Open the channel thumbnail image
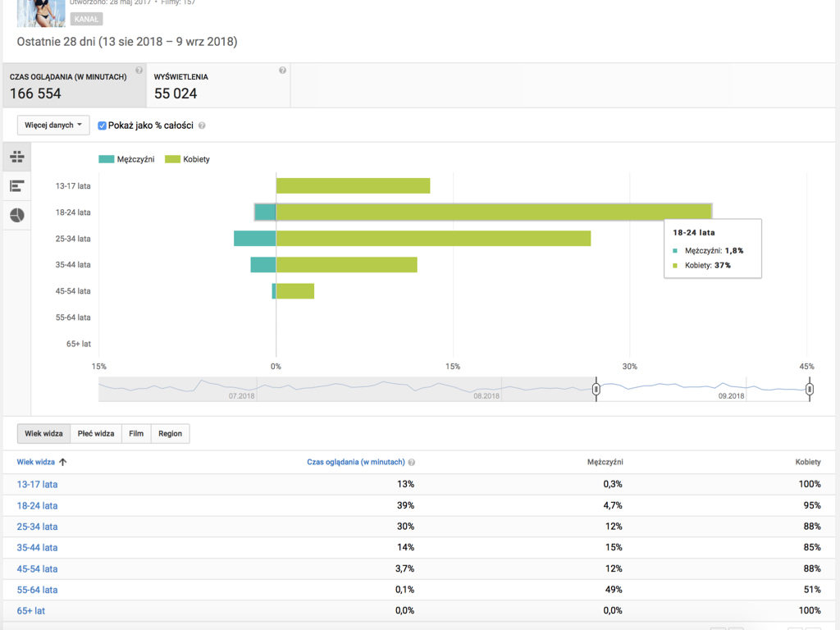 pyautogui.click(x=41, y=13)
